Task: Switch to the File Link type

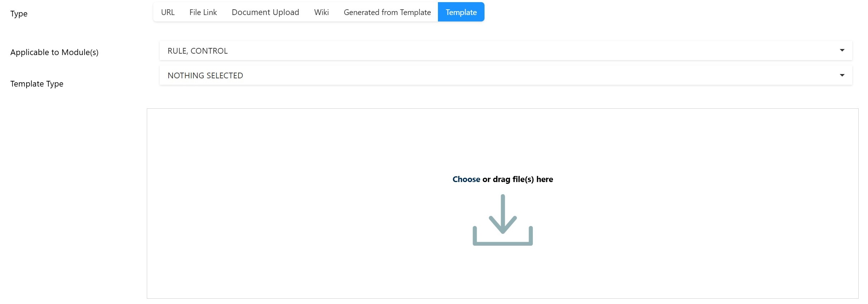Action: coord(203,12)
